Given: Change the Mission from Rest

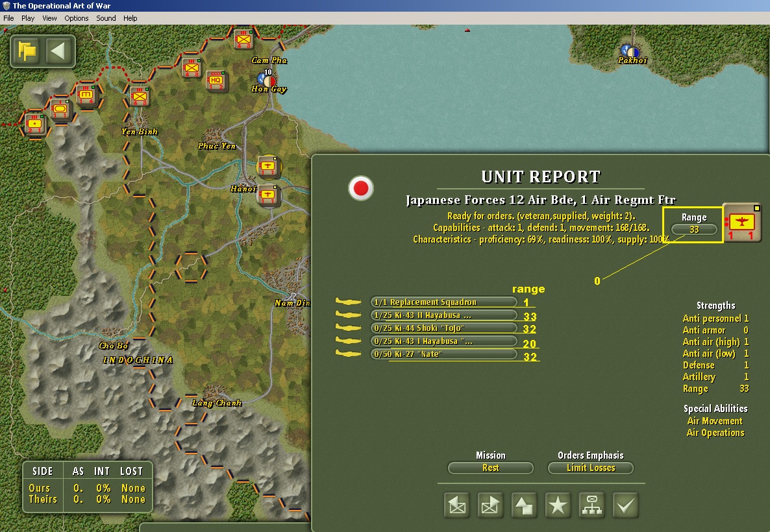Looking at the screenshot, I should pos(491,468).
